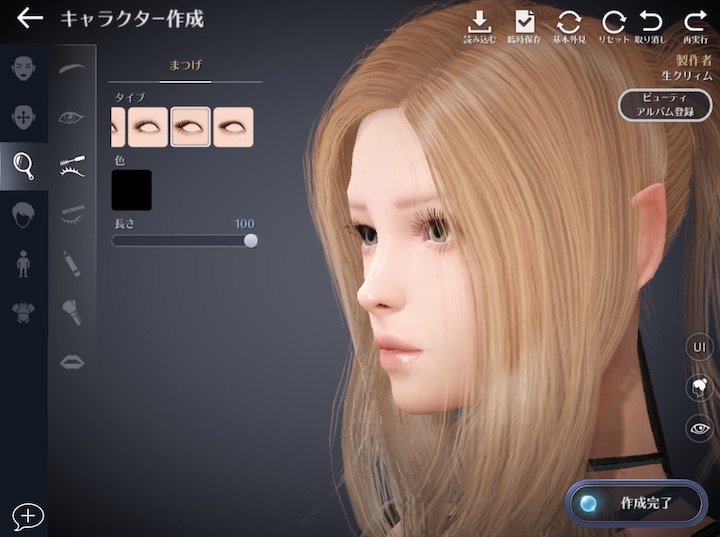Go back with the top-left arrow

click(x=30, y=19)
